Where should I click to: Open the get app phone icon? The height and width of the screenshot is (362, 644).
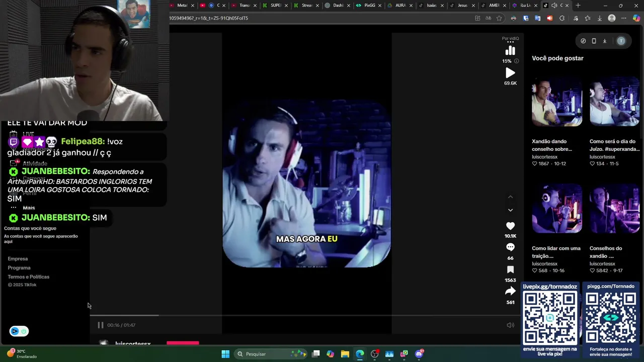tap(594, 41)
